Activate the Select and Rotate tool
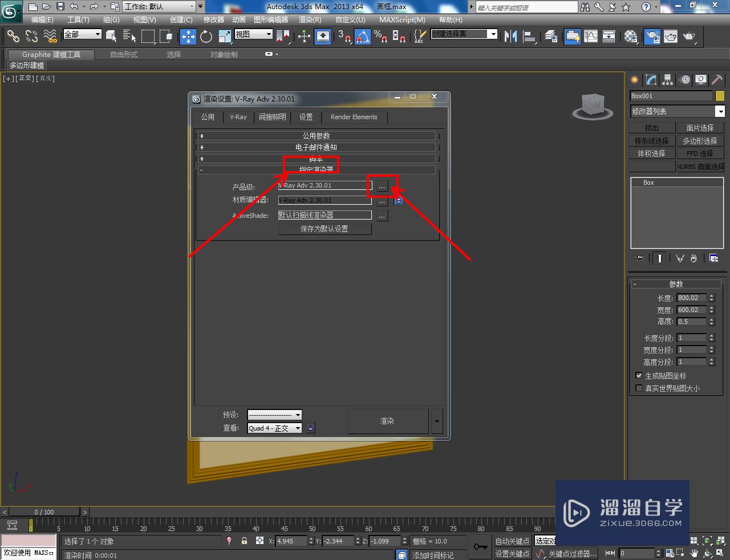This screenshot has height=560, width=730. [206, 36]
